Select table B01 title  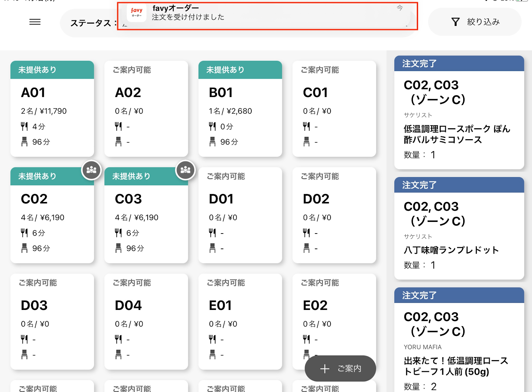pos(221,92)
